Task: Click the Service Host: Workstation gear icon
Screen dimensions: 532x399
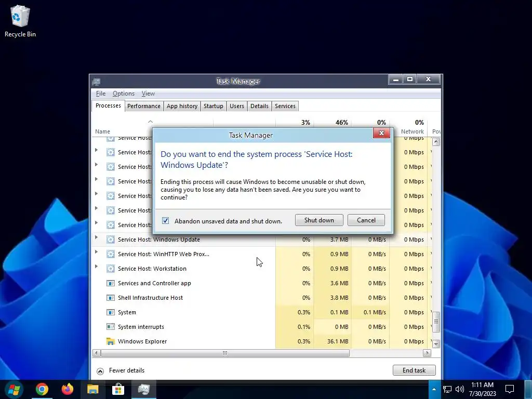Action: pos(111,269)
